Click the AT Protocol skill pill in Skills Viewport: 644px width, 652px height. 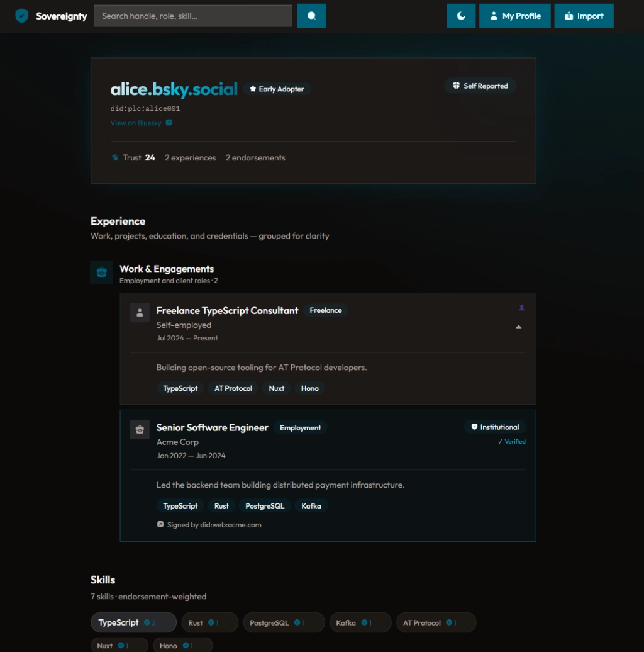tap(436, 622)
